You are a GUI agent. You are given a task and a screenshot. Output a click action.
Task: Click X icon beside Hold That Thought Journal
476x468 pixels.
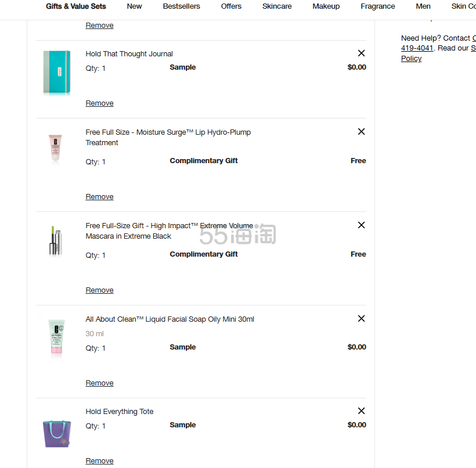[361, 53]
